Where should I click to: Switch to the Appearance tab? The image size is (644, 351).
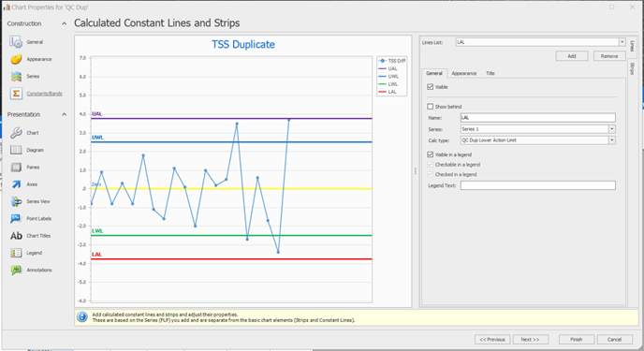click(x=464, y=73)
